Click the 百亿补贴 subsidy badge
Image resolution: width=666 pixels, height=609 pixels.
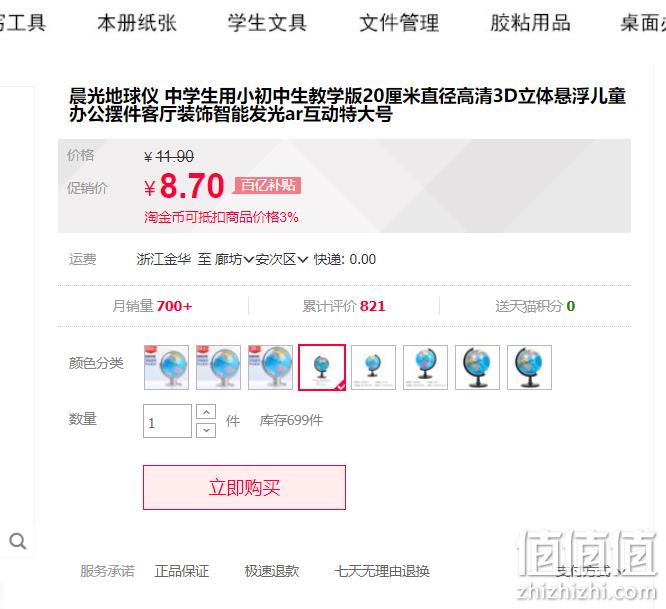(268, 185)
